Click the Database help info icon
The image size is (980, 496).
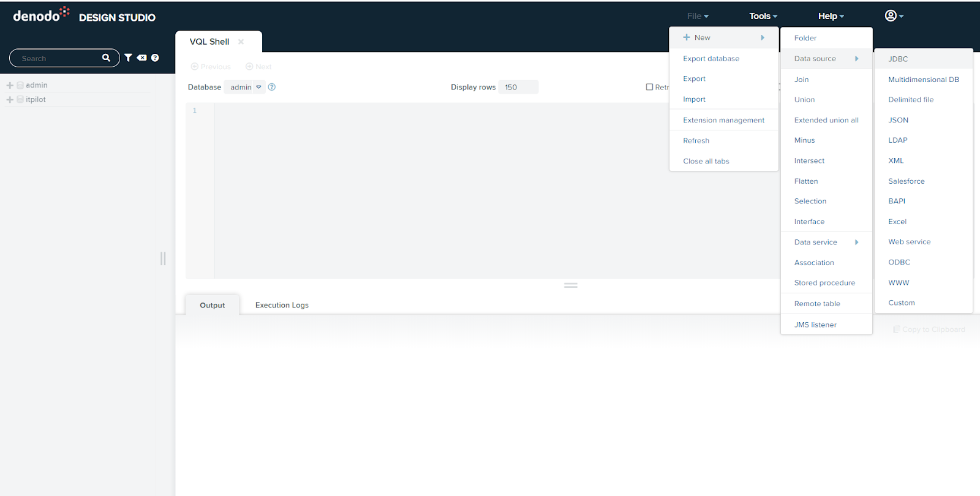[x=272, y=87]
